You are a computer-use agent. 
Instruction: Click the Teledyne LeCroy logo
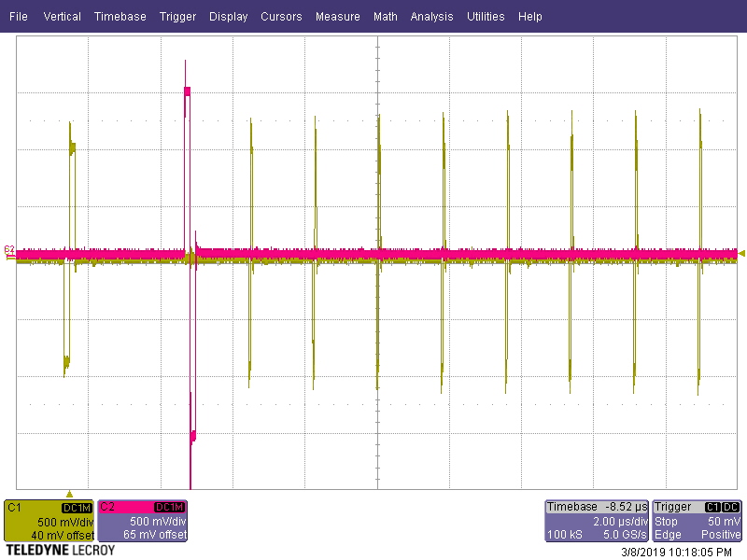click(x=61, y=551)
